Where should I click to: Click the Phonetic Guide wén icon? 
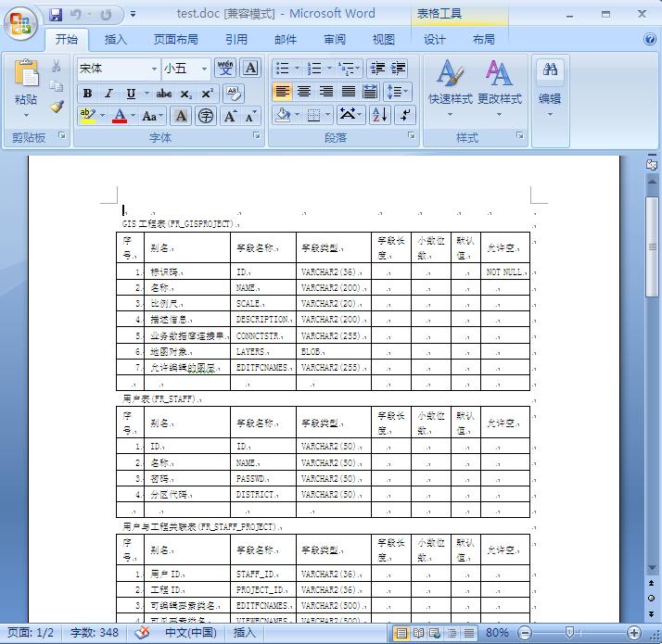point(225,68)
